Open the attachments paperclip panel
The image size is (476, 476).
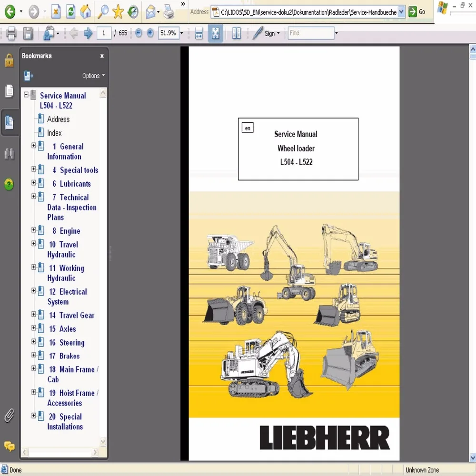coord(9,416)
